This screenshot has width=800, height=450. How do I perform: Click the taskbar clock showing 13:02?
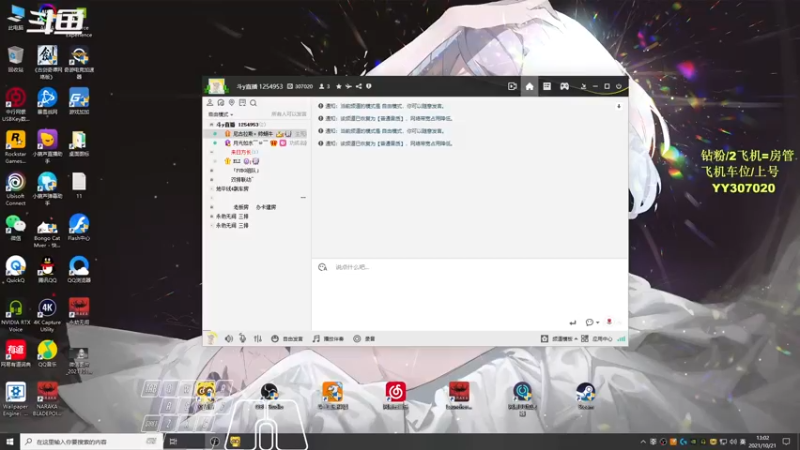click(x=762, y=441)
